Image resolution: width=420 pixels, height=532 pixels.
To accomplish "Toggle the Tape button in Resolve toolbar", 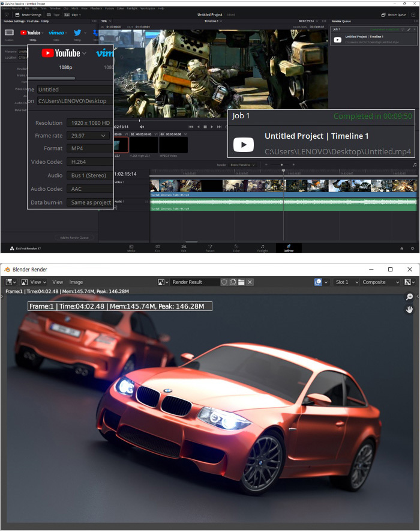I will (x=53, y=15).
